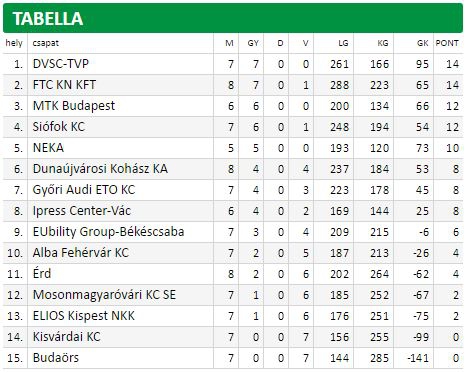Open Dunaújvárosi Kohász KA team
This screenshot has width=466, height=373.
(100, 169)
